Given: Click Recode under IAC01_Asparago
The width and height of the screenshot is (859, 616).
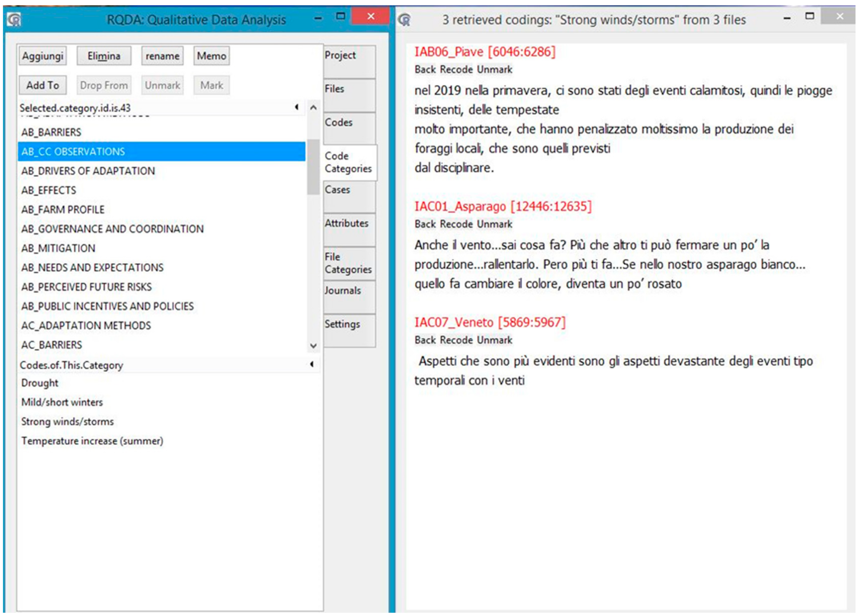Looking at the screenshot, I should point(456,224).
